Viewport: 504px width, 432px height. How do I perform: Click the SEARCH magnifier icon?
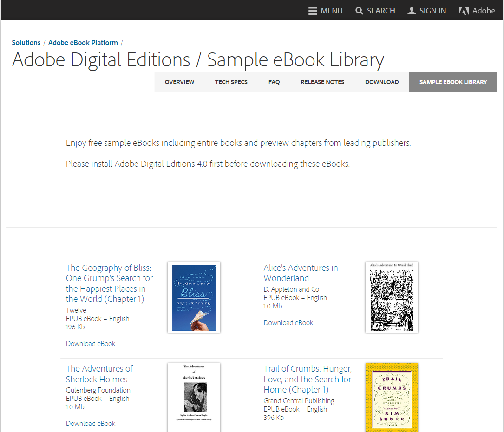pyautogui.click(x=358, y=10)
